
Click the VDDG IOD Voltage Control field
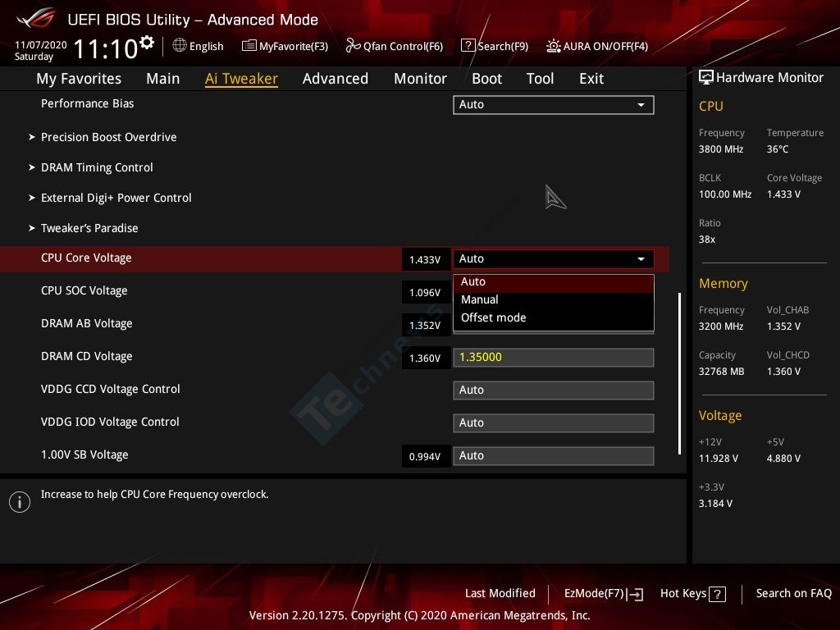(554, 422)
